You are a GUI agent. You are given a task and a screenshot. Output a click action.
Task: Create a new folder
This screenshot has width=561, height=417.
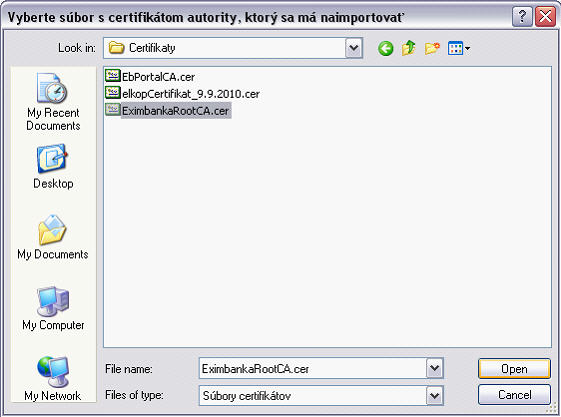click(x=432, y=48)
